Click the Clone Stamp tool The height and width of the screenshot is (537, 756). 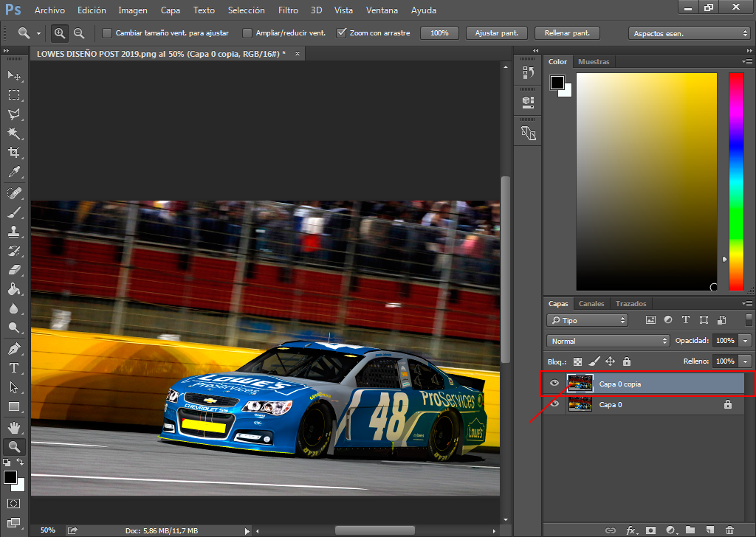point(14,231)
